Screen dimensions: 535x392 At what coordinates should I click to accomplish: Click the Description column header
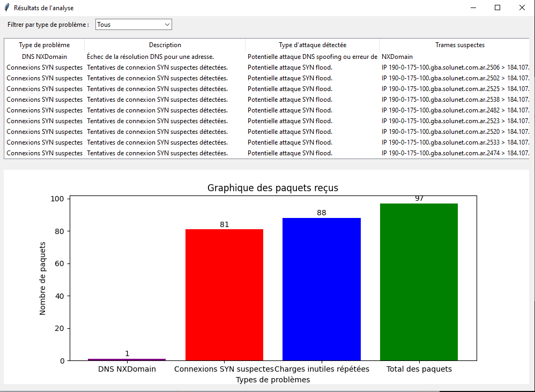pyautogui.click(x=165, y=45)
